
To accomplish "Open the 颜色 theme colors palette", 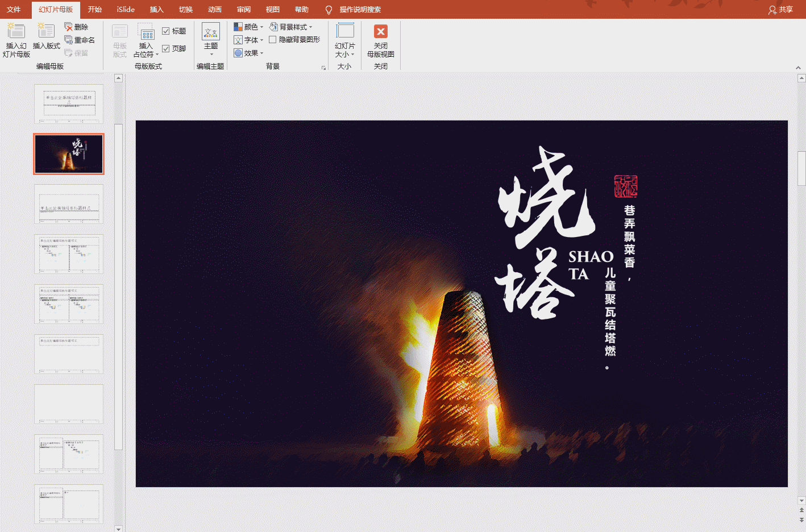I will tap(248, 26).
